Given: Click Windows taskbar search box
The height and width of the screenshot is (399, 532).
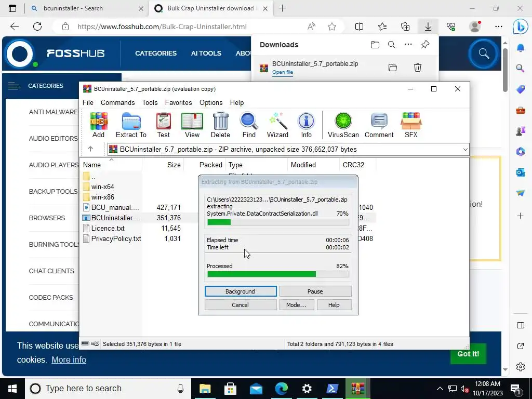Looking at the screenshot, I should tap(108, 389).
